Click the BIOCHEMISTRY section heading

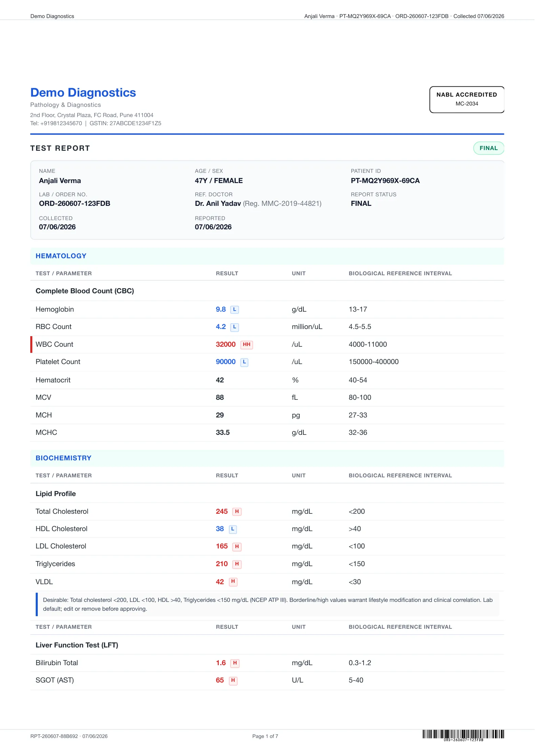tap(64, 458)
